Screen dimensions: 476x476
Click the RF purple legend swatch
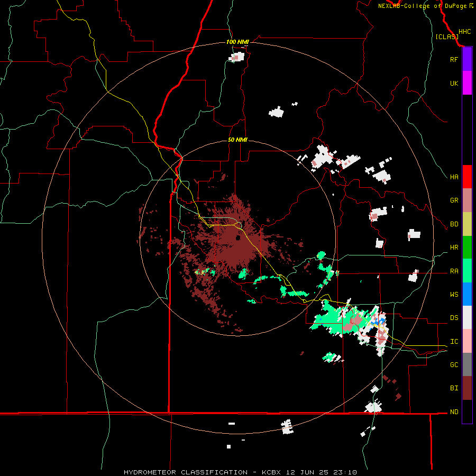pos(467,59)
